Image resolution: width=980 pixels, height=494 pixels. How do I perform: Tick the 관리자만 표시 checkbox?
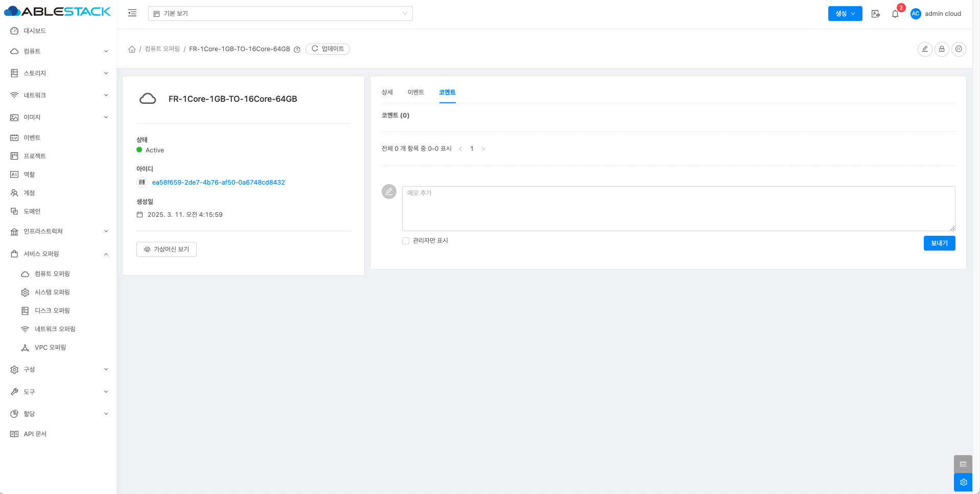tap(406, 241)
